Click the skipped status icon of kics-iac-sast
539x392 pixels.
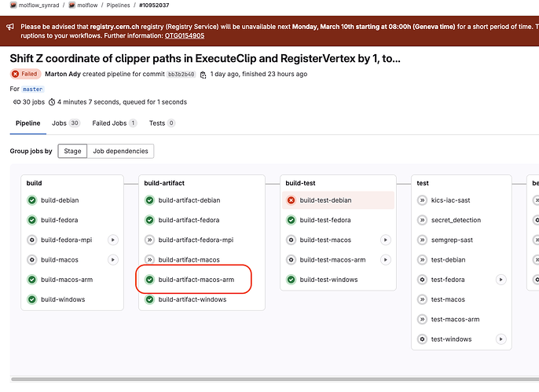(x=422, y=200)
